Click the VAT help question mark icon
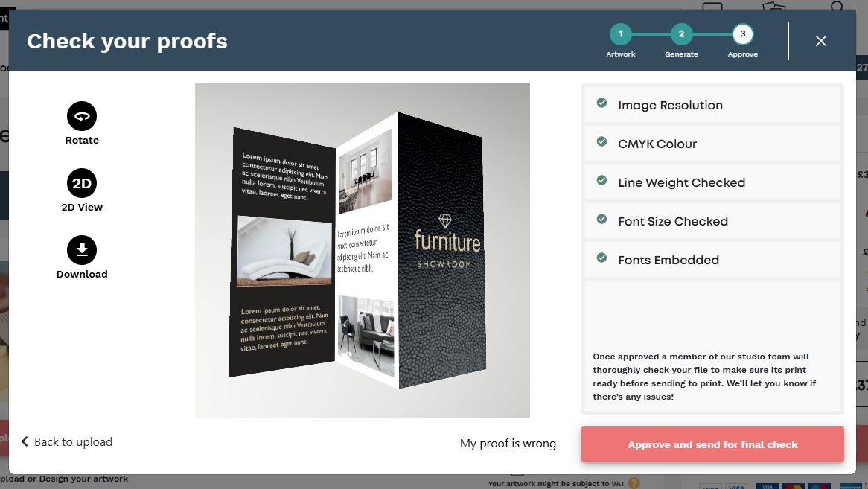This screenshot has width=868, height=489. pos(634,483)
